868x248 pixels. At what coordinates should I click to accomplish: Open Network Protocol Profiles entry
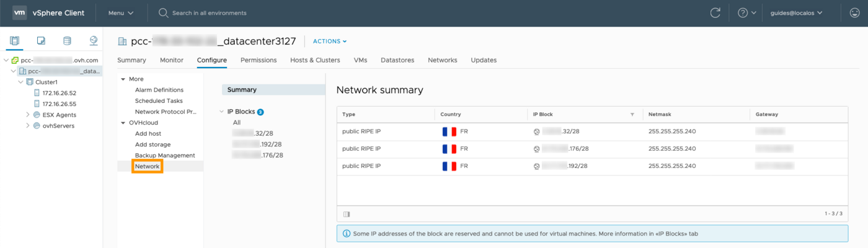(x=166, y=112)
